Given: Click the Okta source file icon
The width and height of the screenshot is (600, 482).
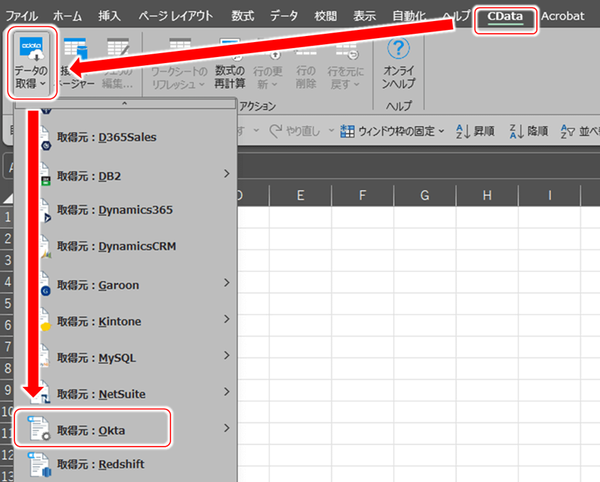Looking at the screenshot, I should click(x=39, y=428).
